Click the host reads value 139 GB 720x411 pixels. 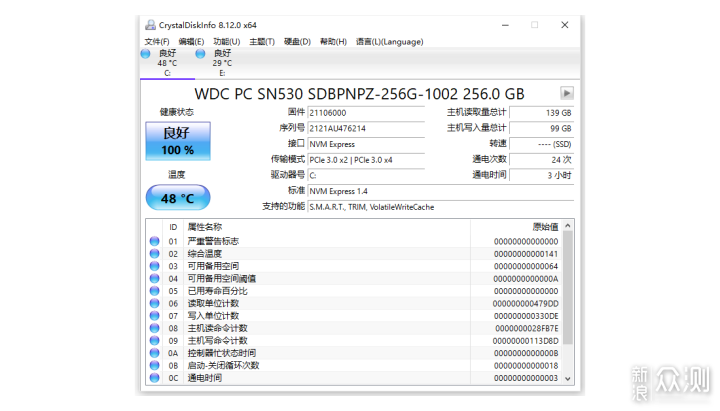pyautogui.click(x=542, y=113)
